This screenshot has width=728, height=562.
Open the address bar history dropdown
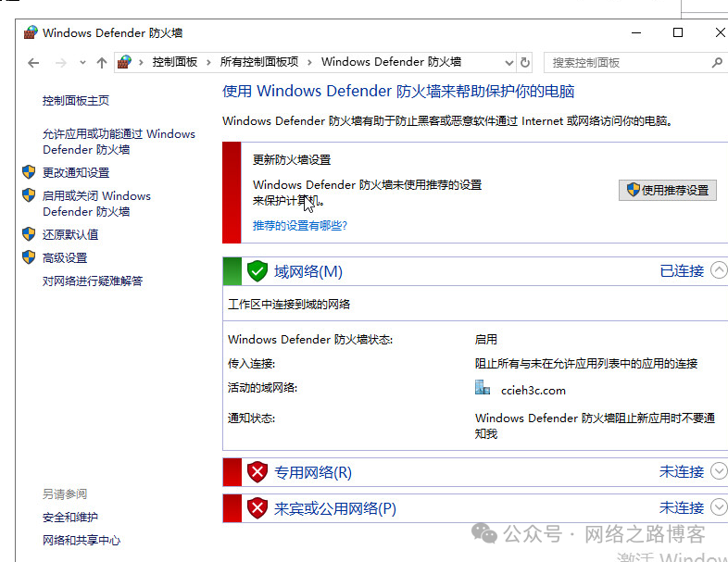(x=509, y=63)
